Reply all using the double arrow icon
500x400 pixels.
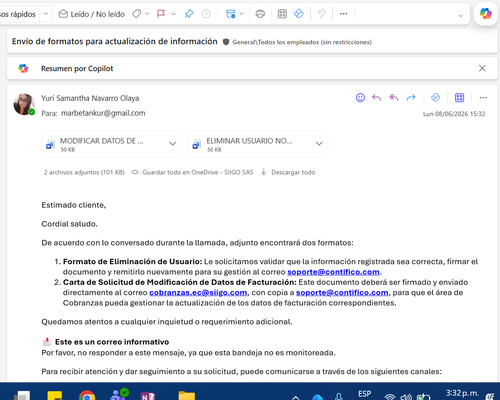[394, 98]
